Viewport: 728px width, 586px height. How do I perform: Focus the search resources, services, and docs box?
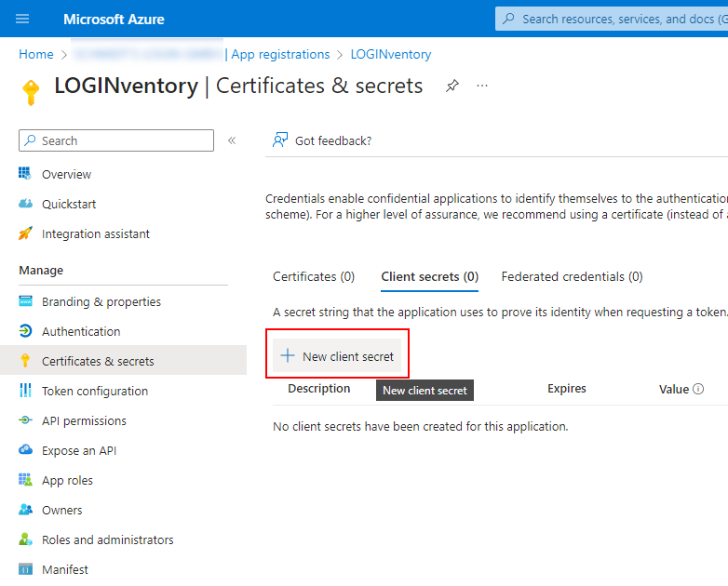point(612,19)
